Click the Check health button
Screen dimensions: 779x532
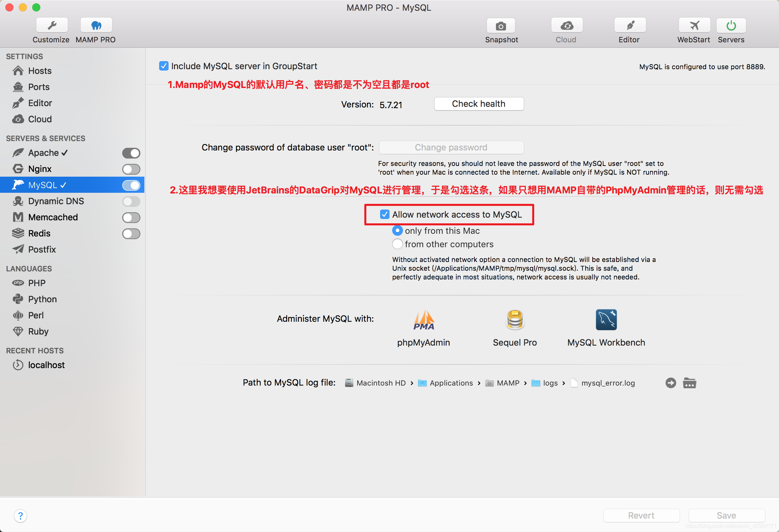click(x=479, y=104)
